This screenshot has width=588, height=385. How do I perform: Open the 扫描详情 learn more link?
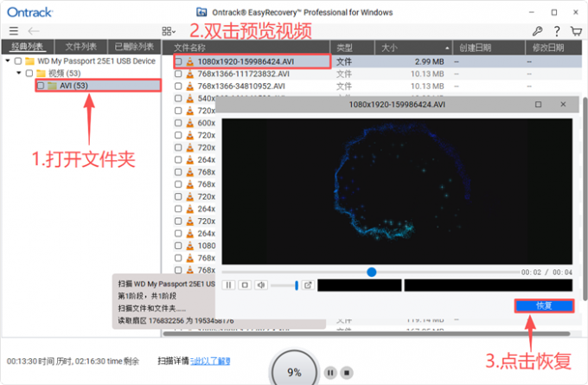coord(210,361)
